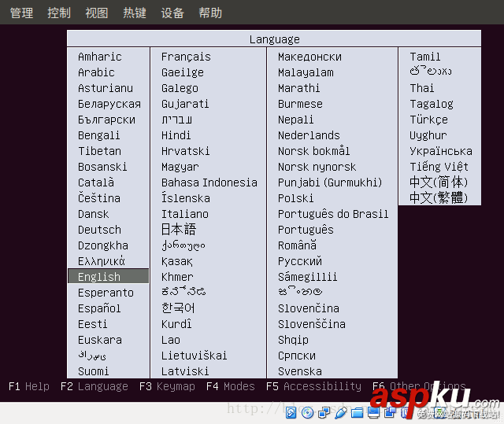Click F3 Keymap option

click(167, 386)
